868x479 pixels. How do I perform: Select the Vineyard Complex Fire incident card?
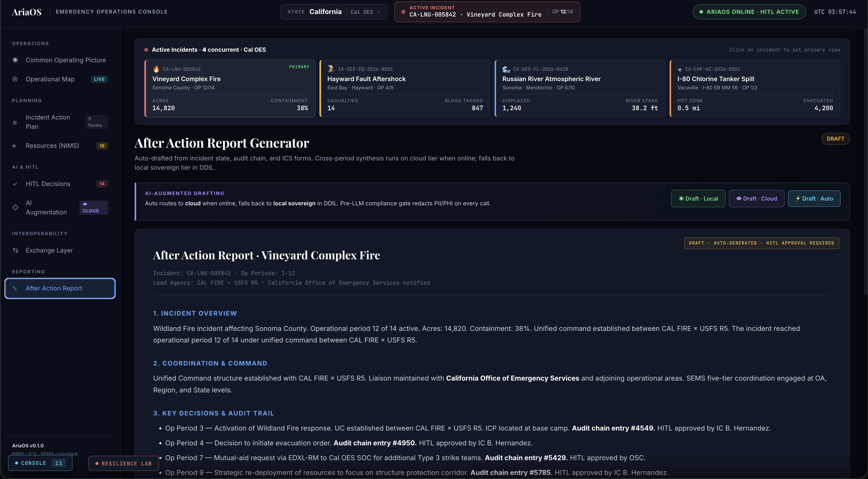tap(230, 89)
